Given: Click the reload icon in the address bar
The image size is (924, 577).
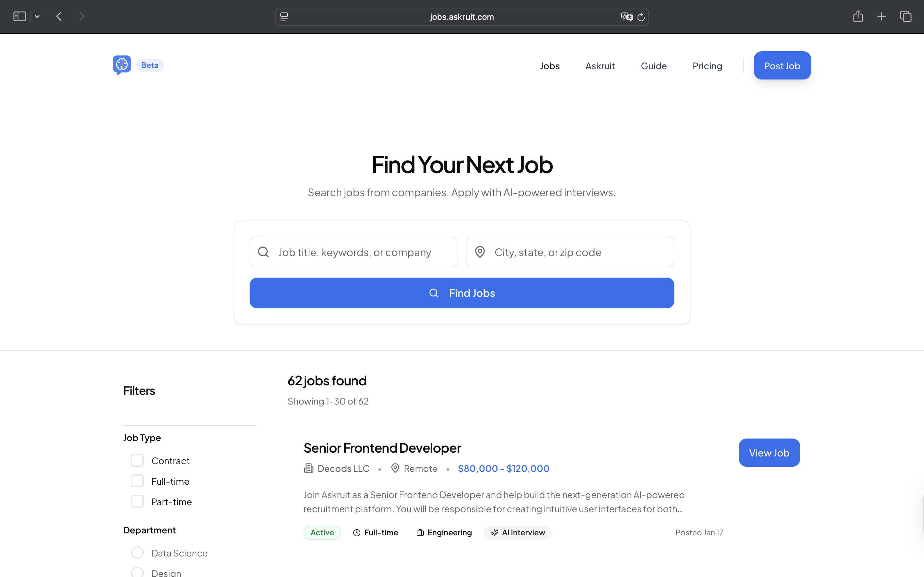Looking at the screenshot, I should click(x=641, y=16).
